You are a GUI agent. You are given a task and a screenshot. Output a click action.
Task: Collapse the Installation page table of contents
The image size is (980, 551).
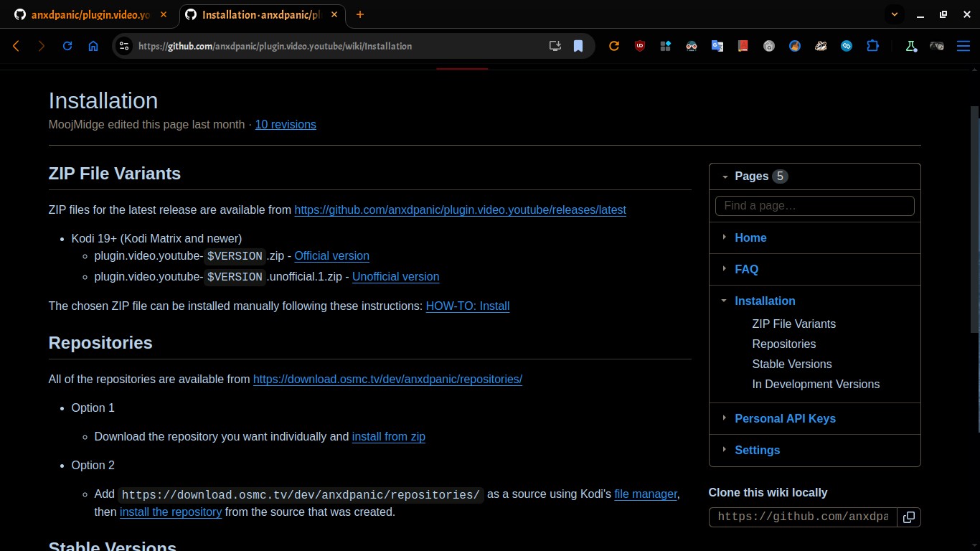725,301
